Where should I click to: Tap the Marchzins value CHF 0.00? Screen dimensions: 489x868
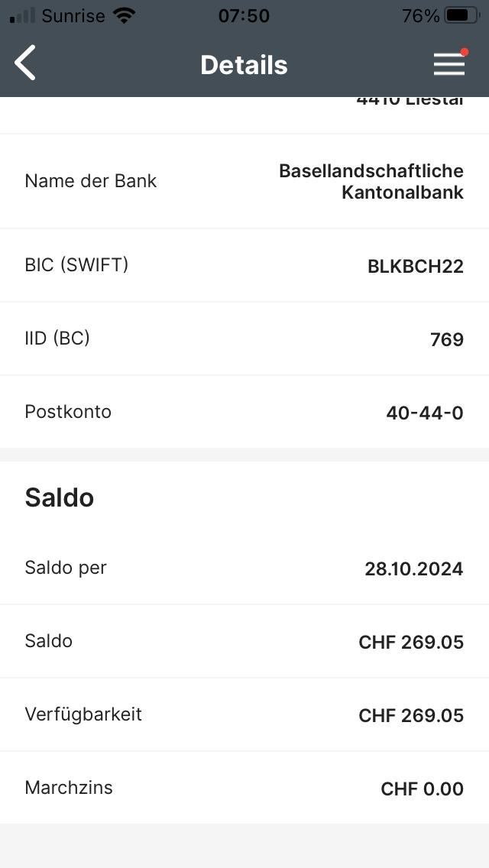point(422,789)
